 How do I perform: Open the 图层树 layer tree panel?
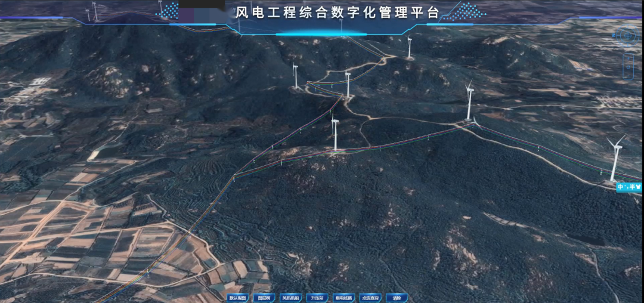(x=263, y=298)
